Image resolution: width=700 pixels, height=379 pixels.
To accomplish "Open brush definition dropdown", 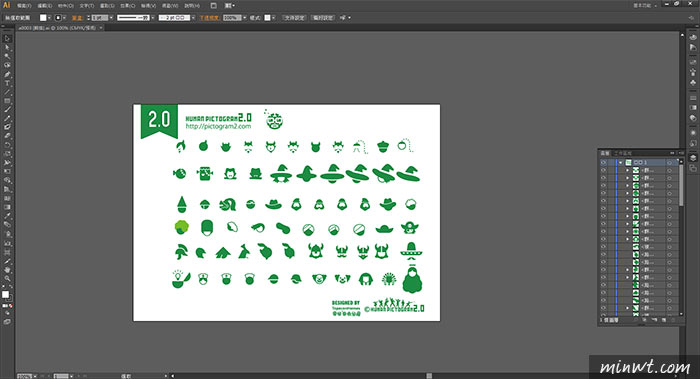I will pyautogui.click(x=193, y=18).
